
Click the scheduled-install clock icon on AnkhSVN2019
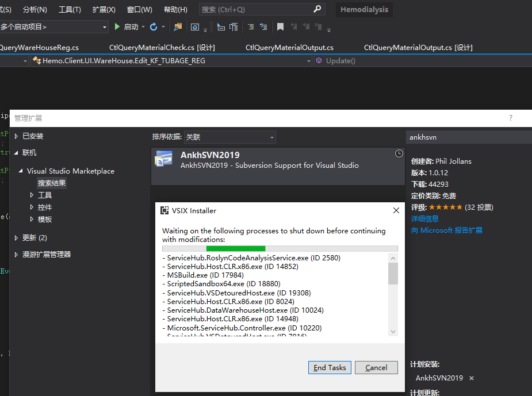click(399, 153)
